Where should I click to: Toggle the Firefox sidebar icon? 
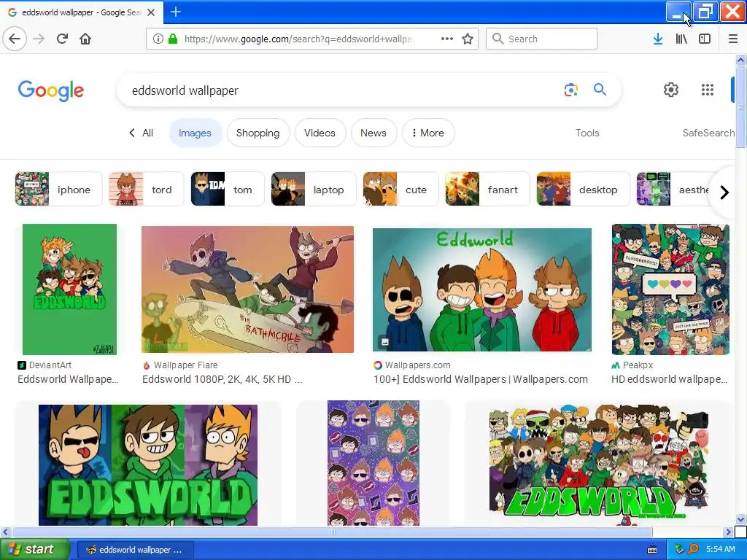point(705,39)
